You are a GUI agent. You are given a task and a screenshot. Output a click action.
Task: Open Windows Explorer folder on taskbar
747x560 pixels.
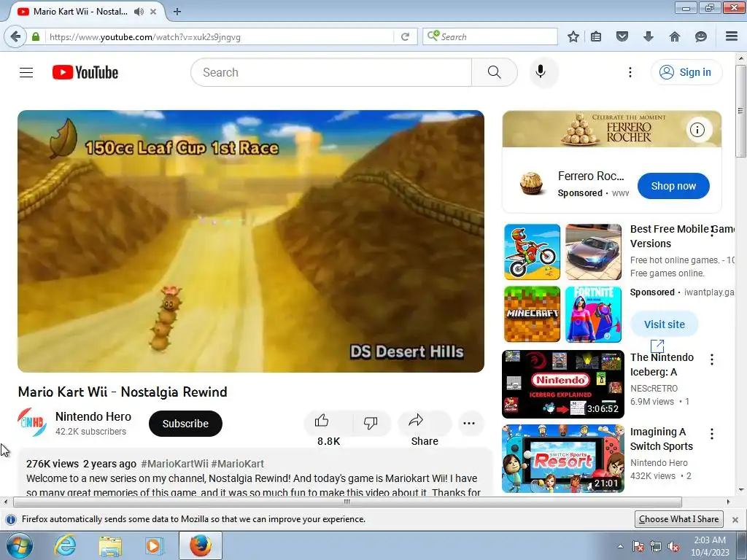(x=110, y=545)
